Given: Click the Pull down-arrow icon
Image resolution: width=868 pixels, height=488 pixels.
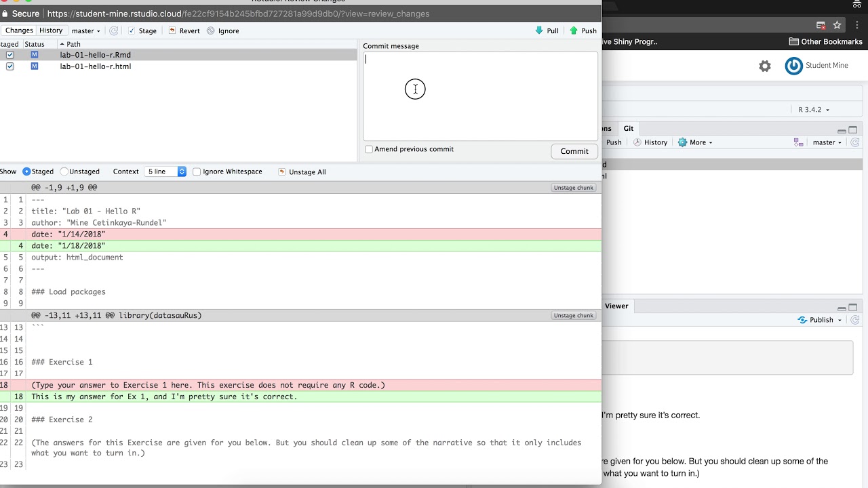Looking at the screenshot, I should coord(539,30).
